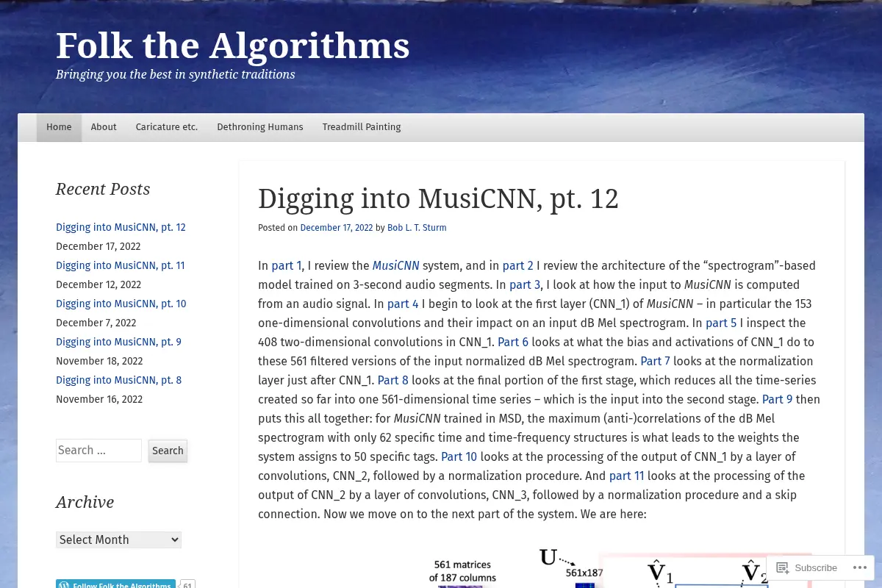Open the three-dots more actions menu

coord(859,567)
